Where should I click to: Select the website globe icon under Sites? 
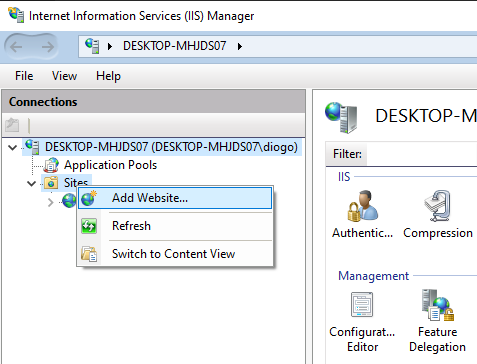coord(69,201)
